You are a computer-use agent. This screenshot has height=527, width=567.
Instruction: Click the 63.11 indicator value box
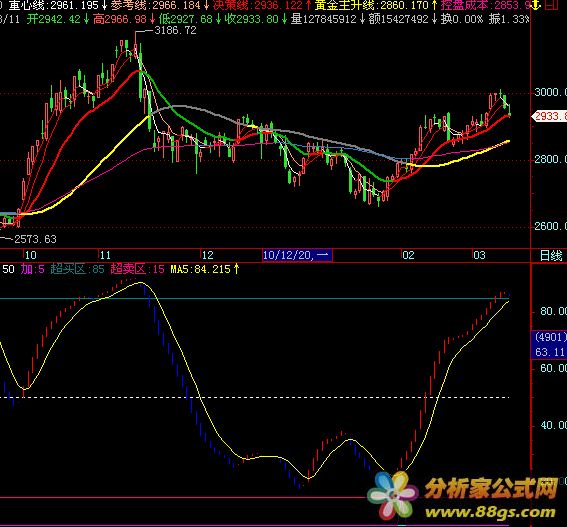[549, 352]
